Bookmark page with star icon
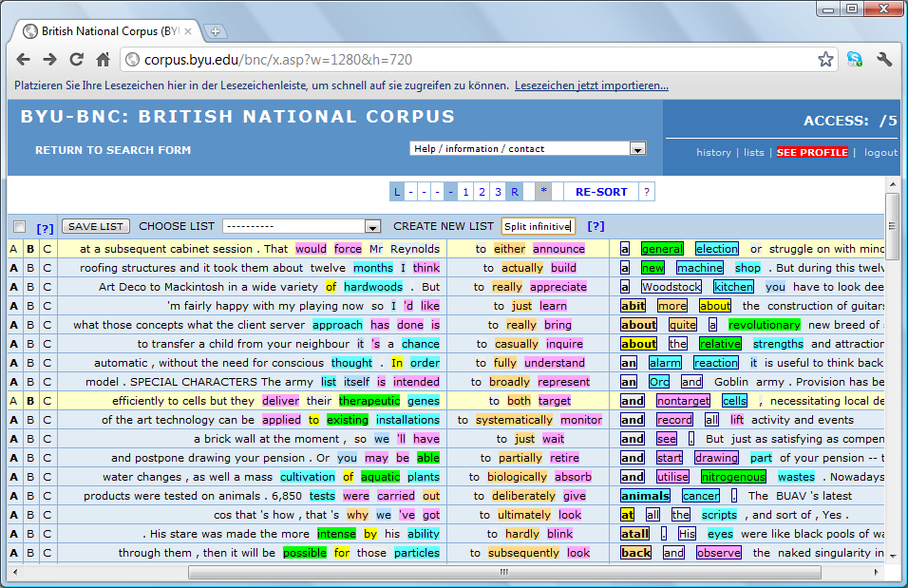The width and height of the screenshot is (908, 588). 825,59
